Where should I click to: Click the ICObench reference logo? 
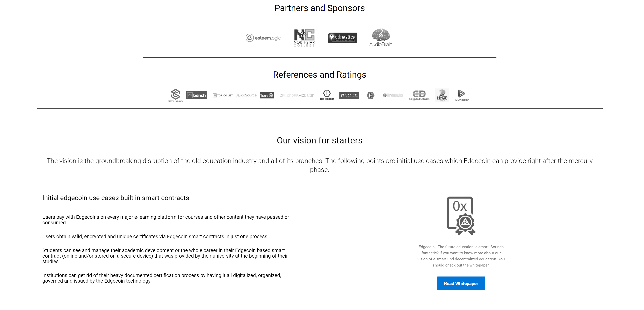[196, 95]
